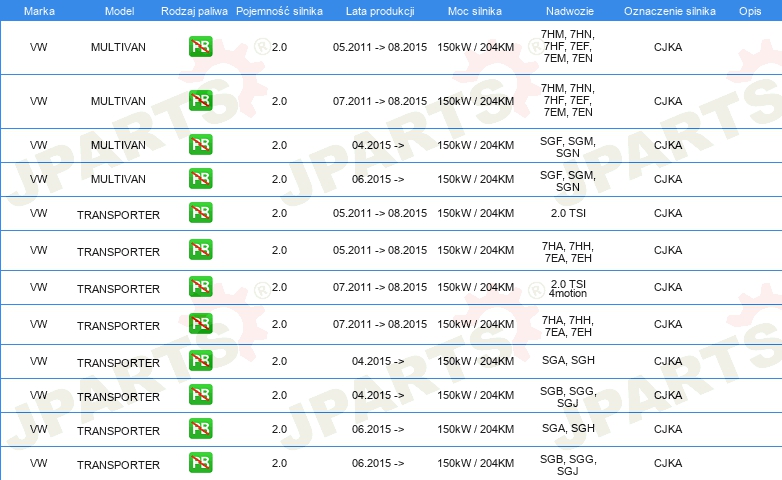Click the CJKA engine code in first Multivan row

[x=667, y=47]
